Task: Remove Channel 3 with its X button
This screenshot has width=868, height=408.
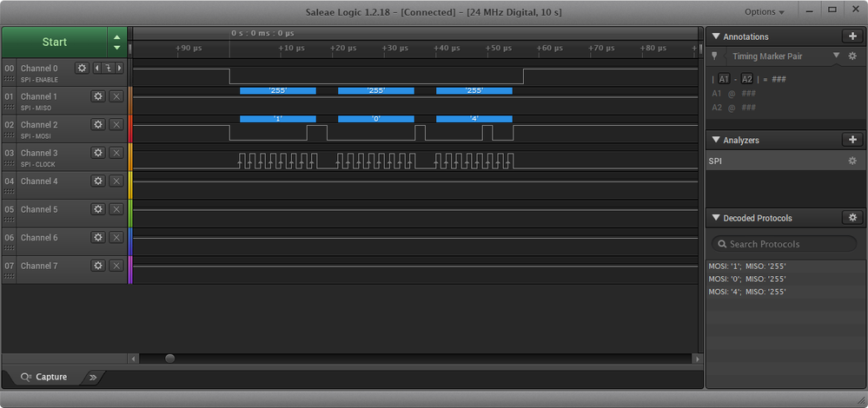Action: (116, 153)
